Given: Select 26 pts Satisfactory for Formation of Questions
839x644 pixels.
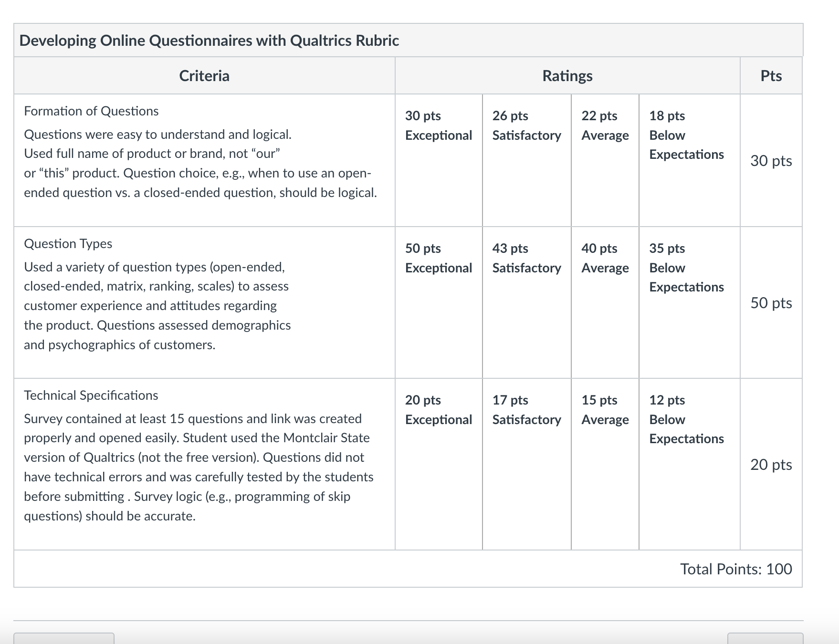Looking at the screenshot, I should [x=526, y=160].
